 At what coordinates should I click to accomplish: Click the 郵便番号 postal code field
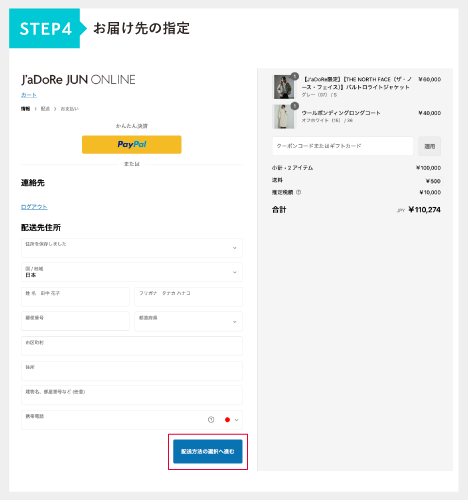[x=75, y=321]
